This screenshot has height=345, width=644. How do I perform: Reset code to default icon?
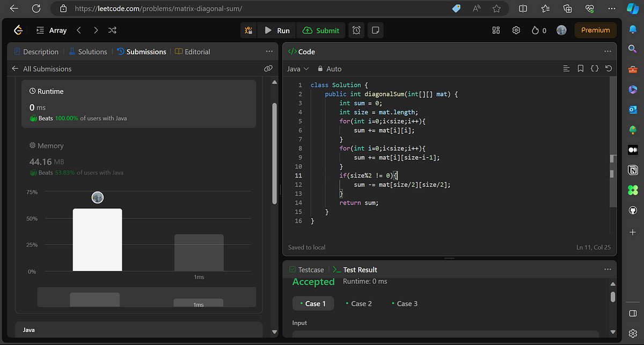coord(608,69)
